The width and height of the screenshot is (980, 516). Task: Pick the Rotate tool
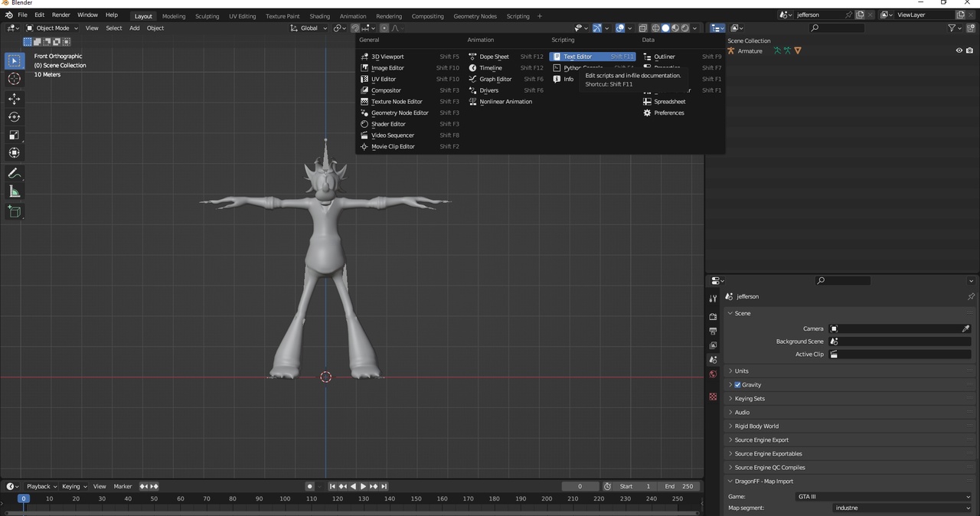point(15,117)
